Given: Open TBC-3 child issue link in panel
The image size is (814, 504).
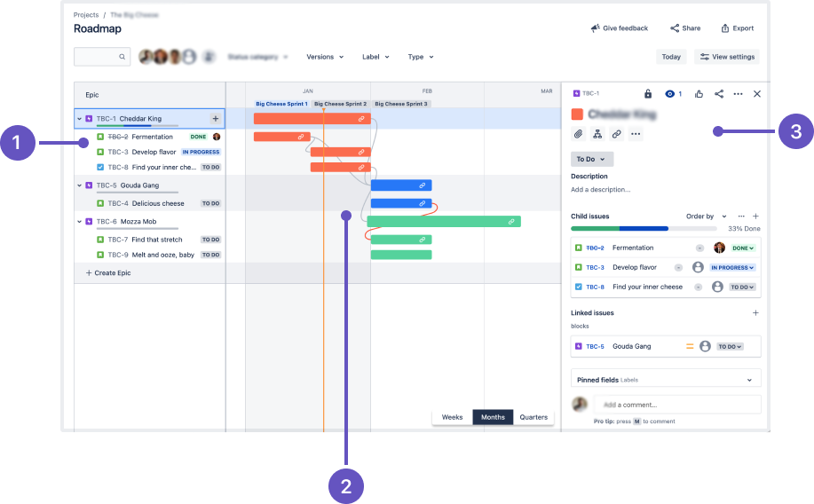Looking at the screenshot, I should tap(595, 268).
